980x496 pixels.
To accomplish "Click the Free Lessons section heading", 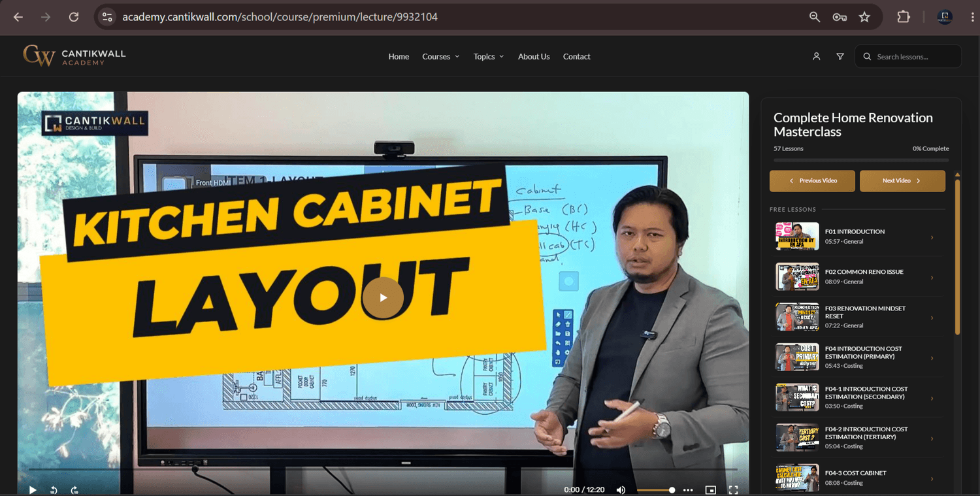I will tap(792, 210).
